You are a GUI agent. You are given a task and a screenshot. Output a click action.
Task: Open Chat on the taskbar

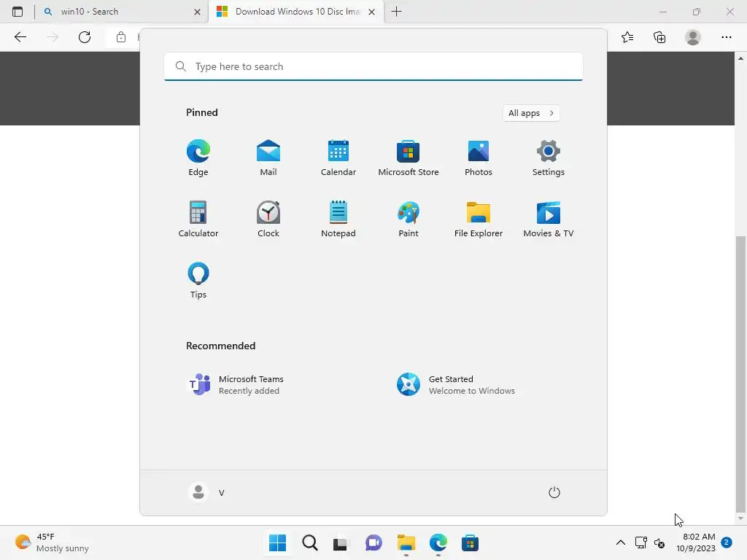(373, 542)
